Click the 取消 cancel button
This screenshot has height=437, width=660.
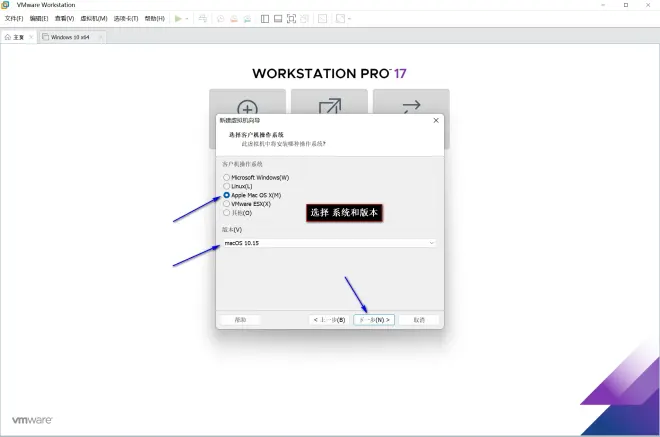419,320
